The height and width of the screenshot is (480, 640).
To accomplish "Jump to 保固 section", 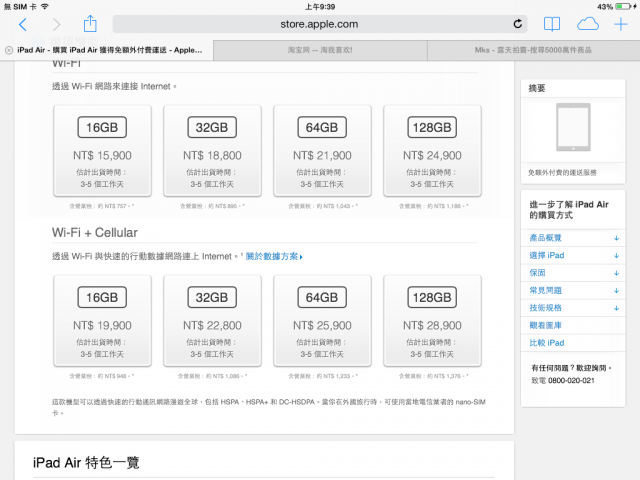I will (x=537, y=273).
